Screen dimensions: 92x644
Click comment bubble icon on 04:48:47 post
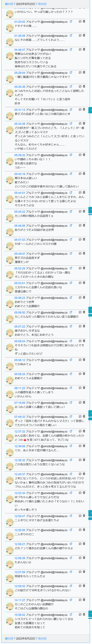[x=80, y=50]
